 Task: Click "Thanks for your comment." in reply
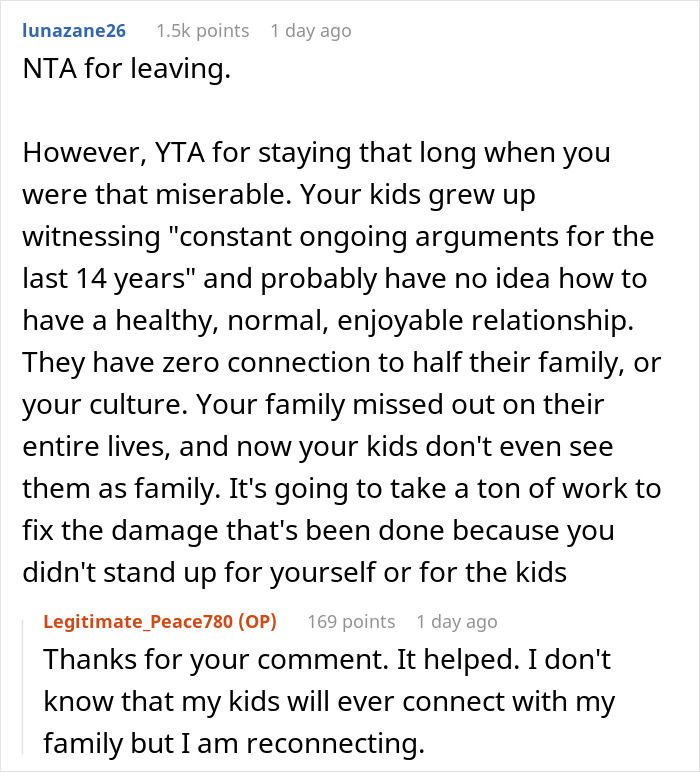[171, 660]
